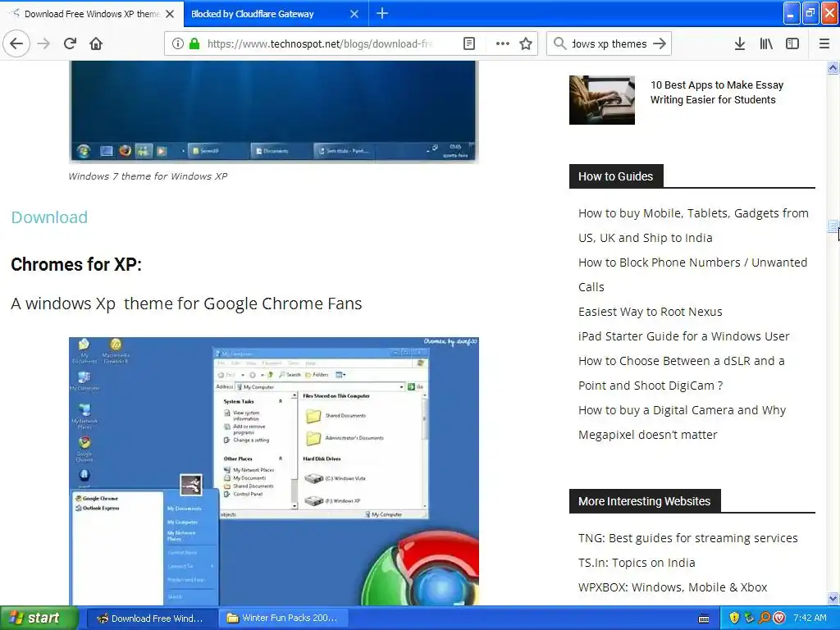Open 10 Best Apps to Make Essay Writing link
The height and width of the screenshot is (630, 840).
(x=717, y=92)
